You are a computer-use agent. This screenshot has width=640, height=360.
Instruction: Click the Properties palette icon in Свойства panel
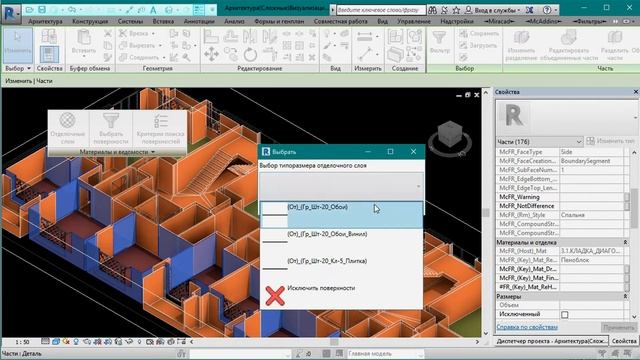pos(49,54)
